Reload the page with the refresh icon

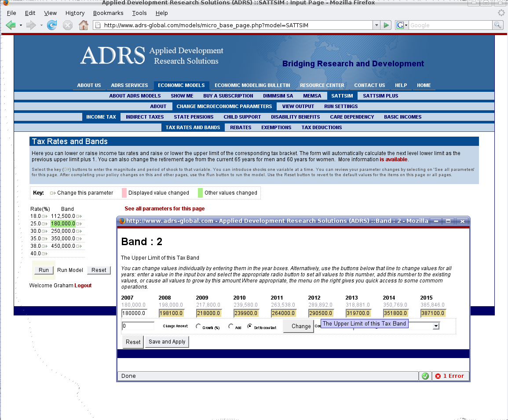click(52, 25)
